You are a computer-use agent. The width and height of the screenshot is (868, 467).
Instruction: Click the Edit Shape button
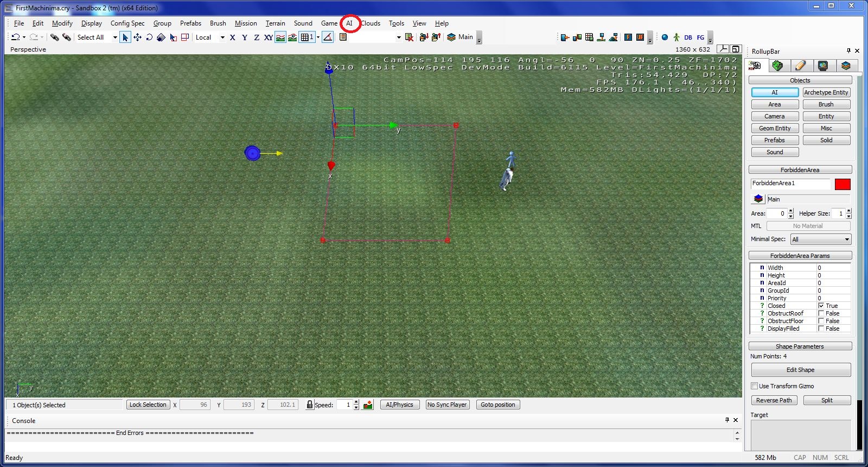click(801, 370)
